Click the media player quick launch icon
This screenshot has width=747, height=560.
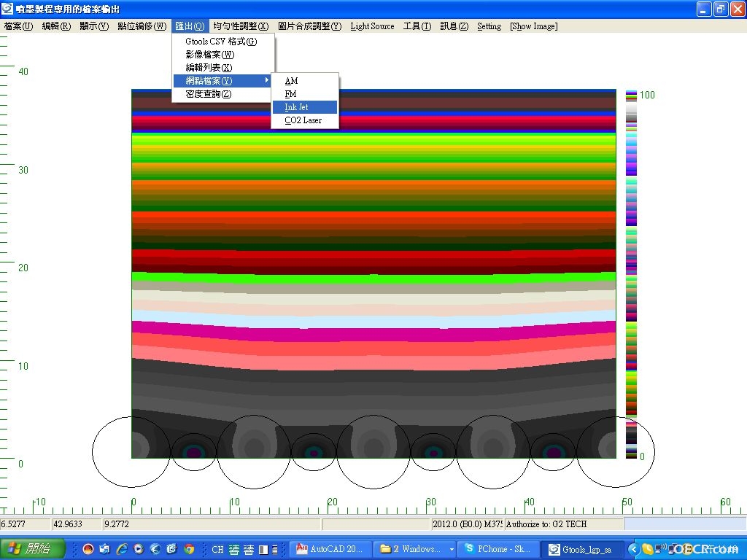(139, 549)
